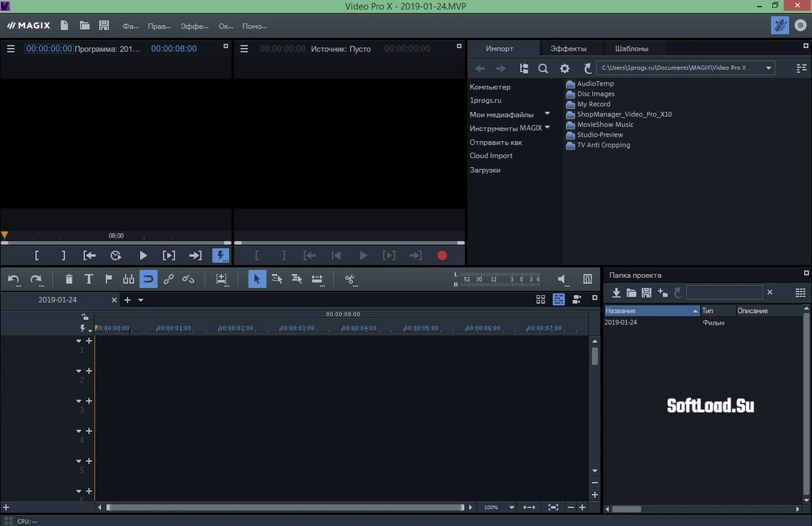Open the Фа... (File) menu

tap(131, 26)
